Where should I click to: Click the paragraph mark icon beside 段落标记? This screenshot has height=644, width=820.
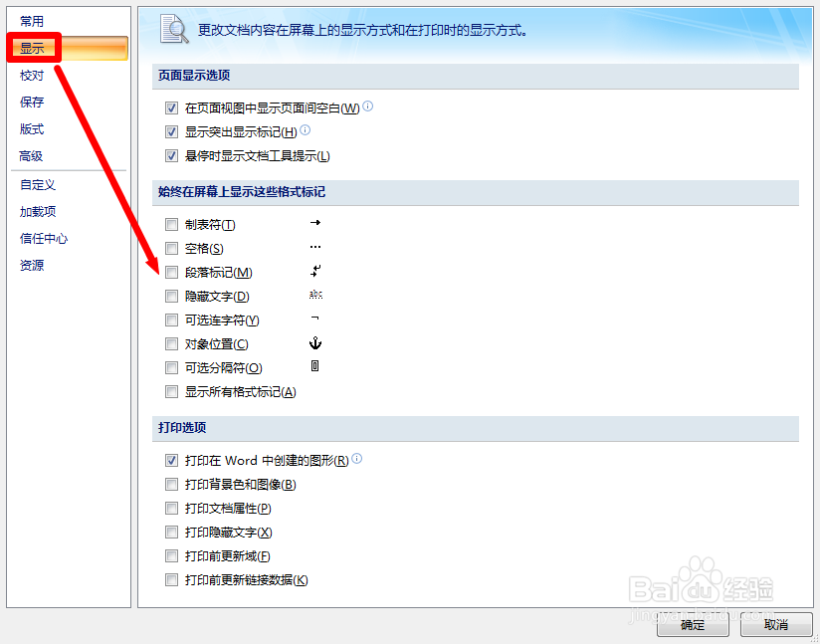[315, 272]
